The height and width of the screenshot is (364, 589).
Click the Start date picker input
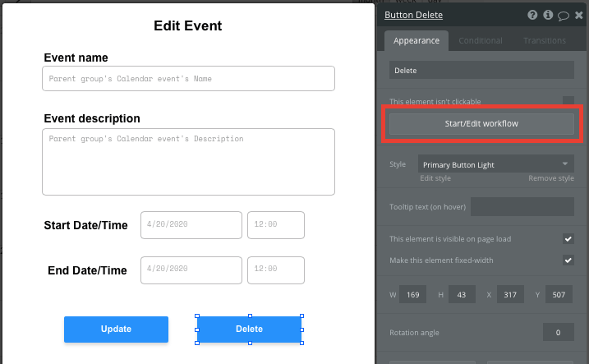191,225
